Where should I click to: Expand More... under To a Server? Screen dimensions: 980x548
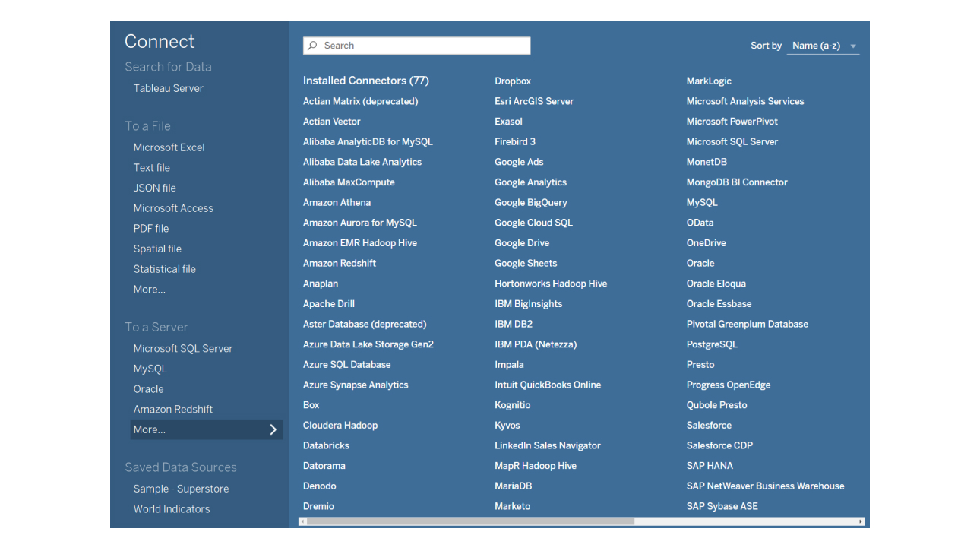coord(207,429)
